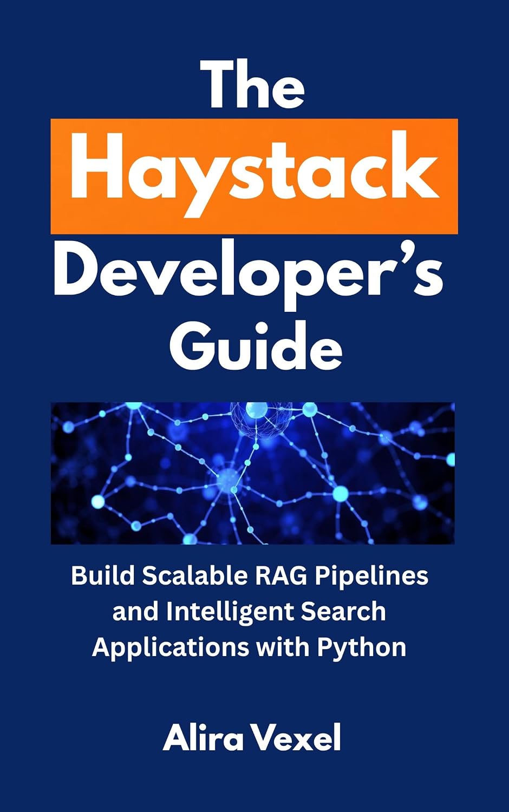Click the blue network illustration
The height and width of the screenshot is (812, 509).
coord(253,473)
